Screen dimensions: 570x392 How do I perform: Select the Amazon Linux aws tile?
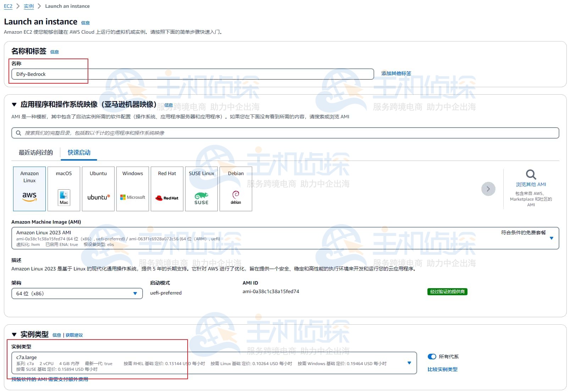pos(29,189)
